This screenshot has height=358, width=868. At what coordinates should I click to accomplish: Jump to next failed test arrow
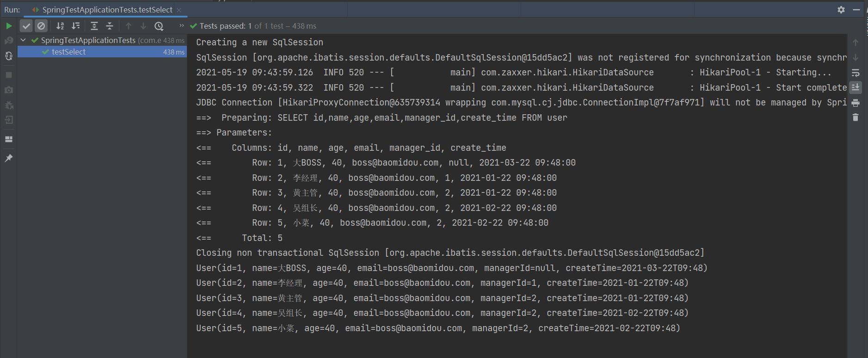[143, 26]
